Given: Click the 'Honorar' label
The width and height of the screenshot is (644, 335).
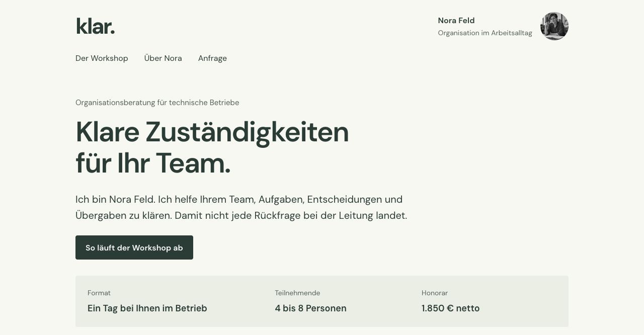Looking at the screenshot, I should pos(435,293).
